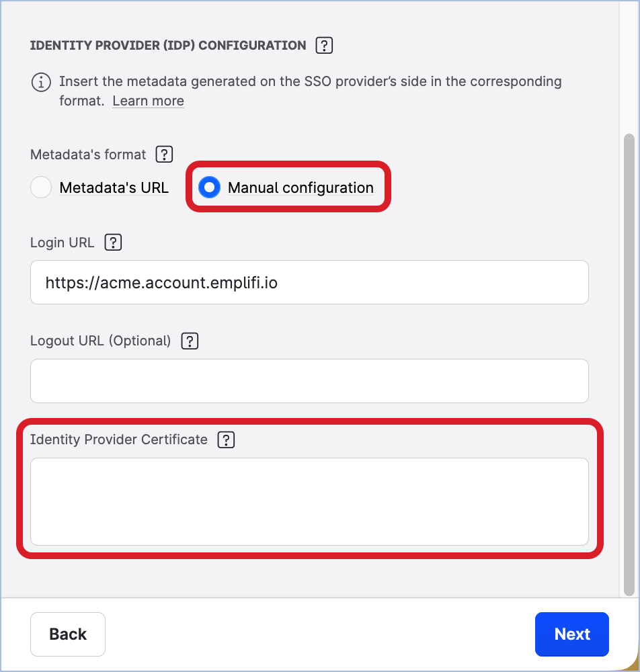Click the Identity Provider Certificate text area
This screenshot has height=672, width=640.
(x=309, y=501)
